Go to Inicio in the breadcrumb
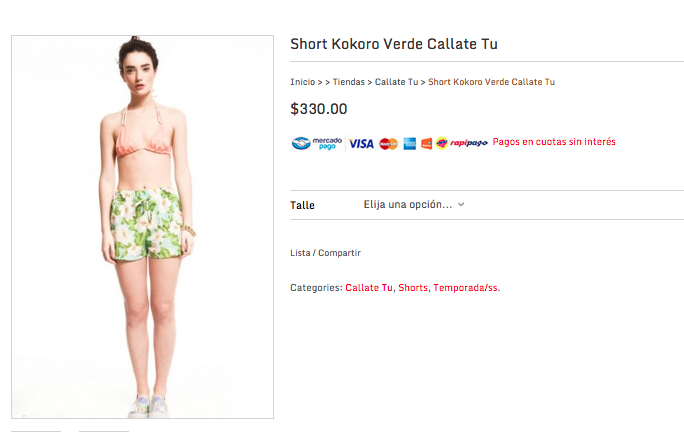 point(302,82)
